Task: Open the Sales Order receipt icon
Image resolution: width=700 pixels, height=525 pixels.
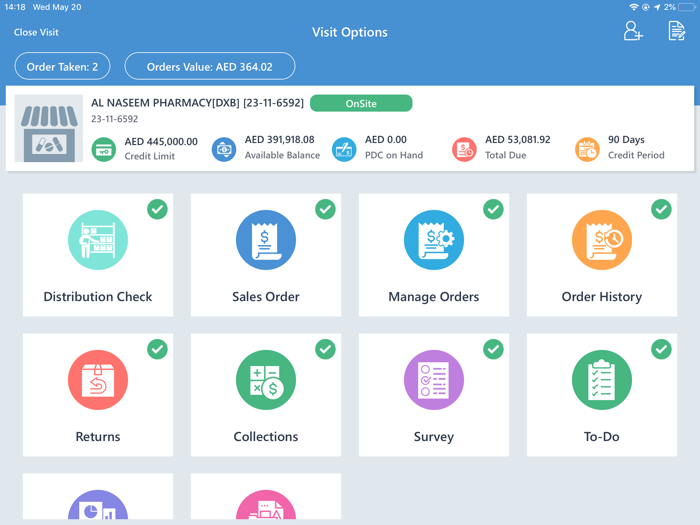Action: click(x=266, y=240)
